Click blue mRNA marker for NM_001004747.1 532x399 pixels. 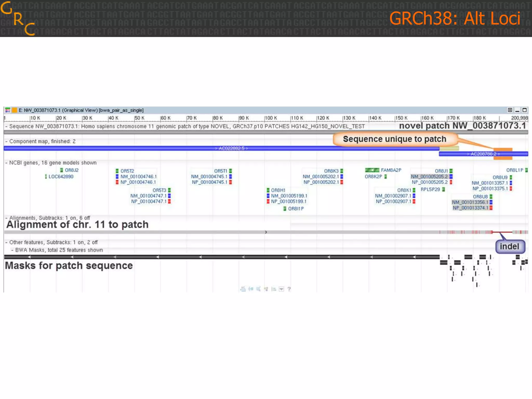coord(169,196)
